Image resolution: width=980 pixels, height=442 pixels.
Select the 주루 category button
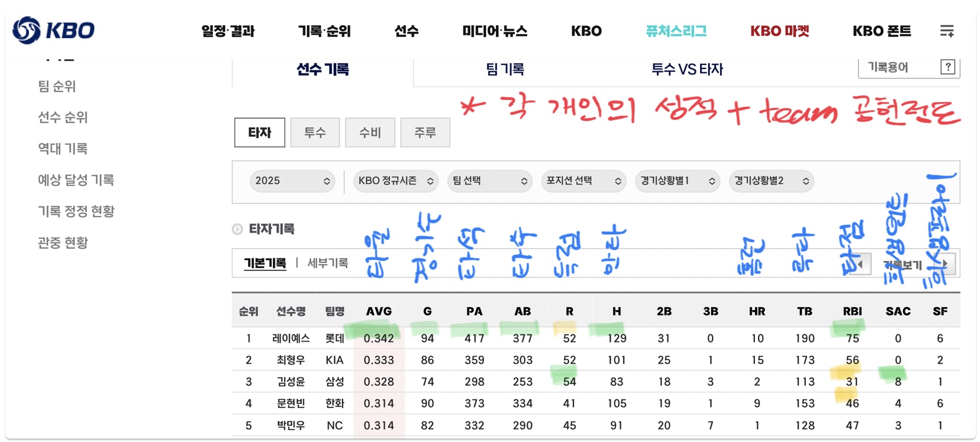[x=425, y=132]
